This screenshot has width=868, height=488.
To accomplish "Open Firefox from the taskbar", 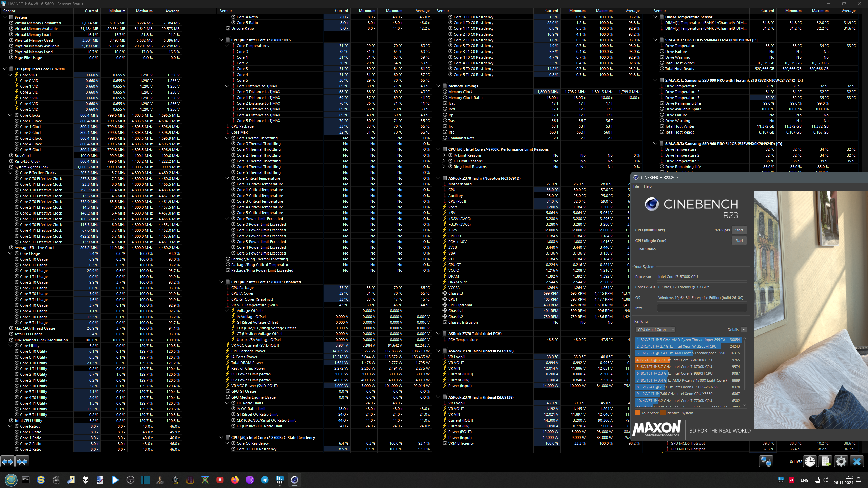I will 235,480.
